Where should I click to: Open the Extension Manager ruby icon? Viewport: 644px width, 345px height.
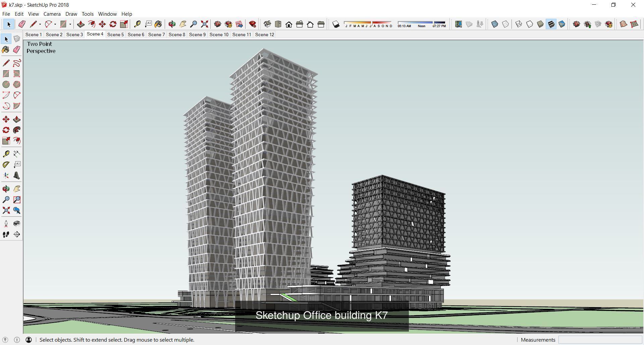pyautogui.click(x=253, y=24)
